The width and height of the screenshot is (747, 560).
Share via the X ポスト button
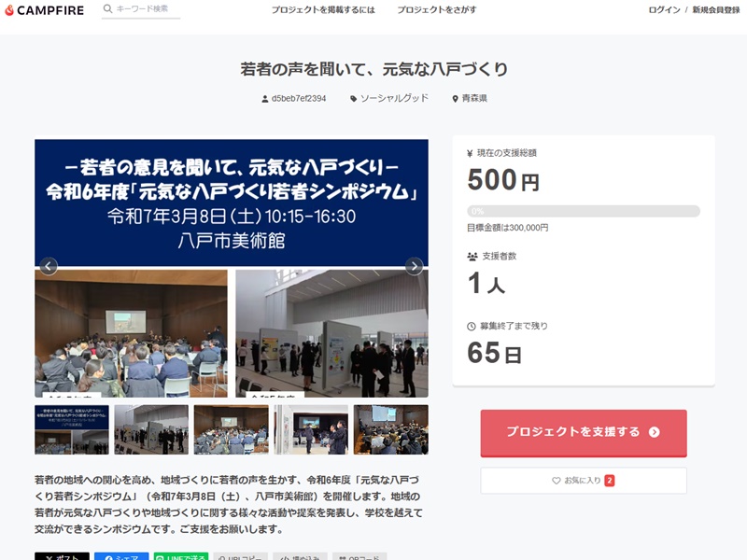tap(62, 556)
